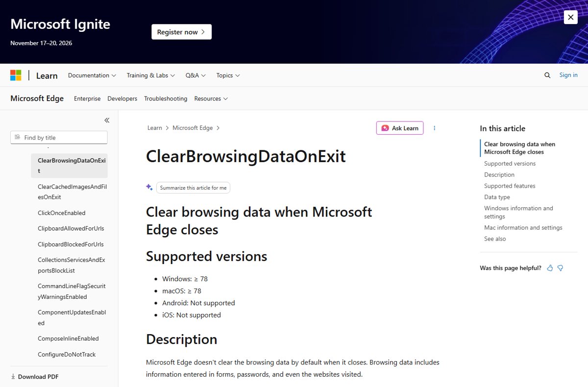Open the Troubleshooting menu item
This screenshot has width=588, height=387.
click(x=166, y=98)
